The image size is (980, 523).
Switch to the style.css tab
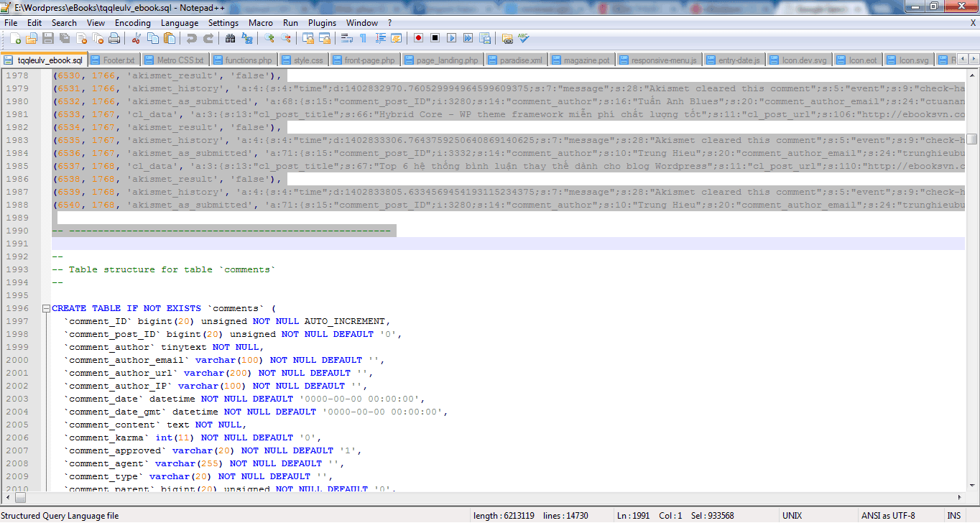pyautogui.click(x=308, y=60)
